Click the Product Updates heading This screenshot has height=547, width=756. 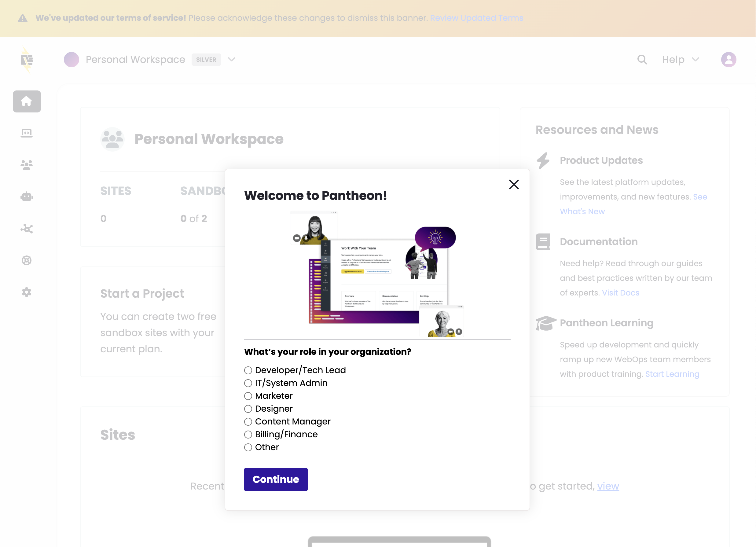pyautogui.click(x=601, y=161)
